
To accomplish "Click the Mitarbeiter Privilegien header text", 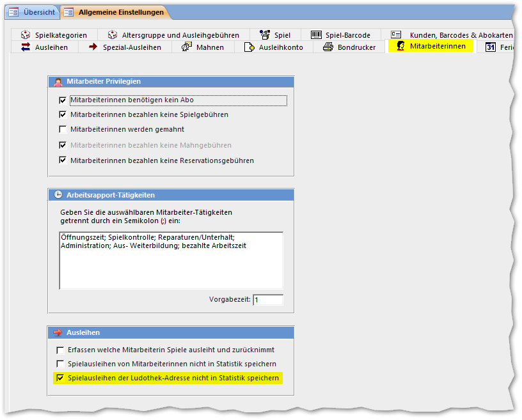I will [104, 82].
